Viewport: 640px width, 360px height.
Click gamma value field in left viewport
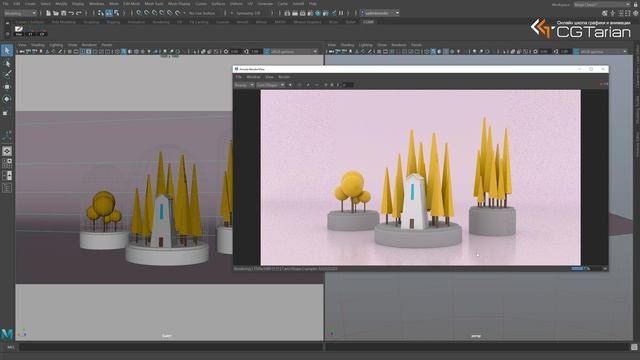pyautogui.click(x=255, y=52)
